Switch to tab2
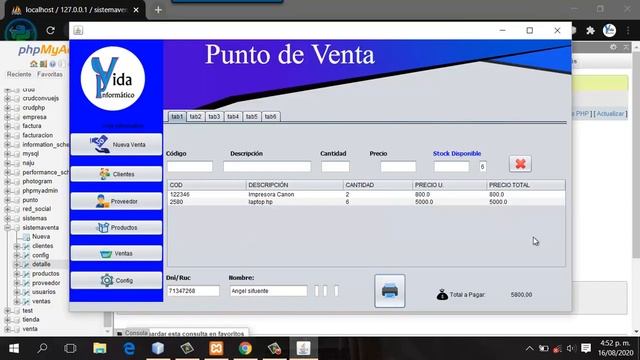The height and width of the screenshot is (360, 640). click(x=196, y=117)
